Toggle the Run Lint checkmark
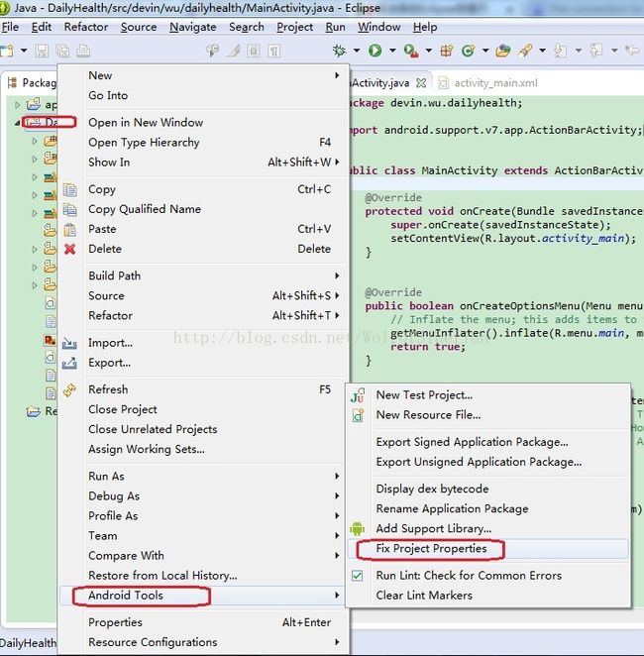The image size is (644, 656). [x=357, y=576]
